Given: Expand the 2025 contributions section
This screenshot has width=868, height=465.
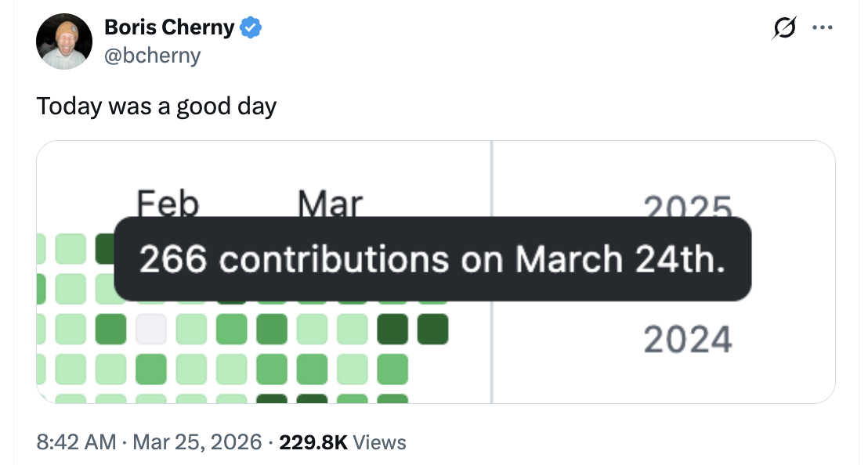Looking at the screenshot, I should tap(688, 207).
